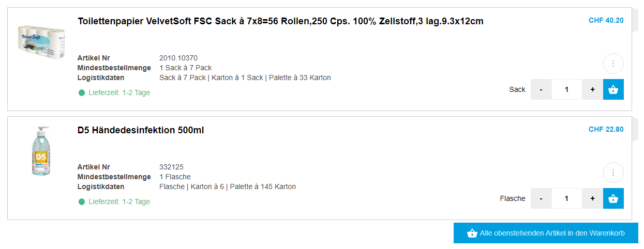Viewport: 644px width, 249px height.
Task: Decrease Toilettenpapier Sack quantity with minus
Action: [x=541, y=89]
